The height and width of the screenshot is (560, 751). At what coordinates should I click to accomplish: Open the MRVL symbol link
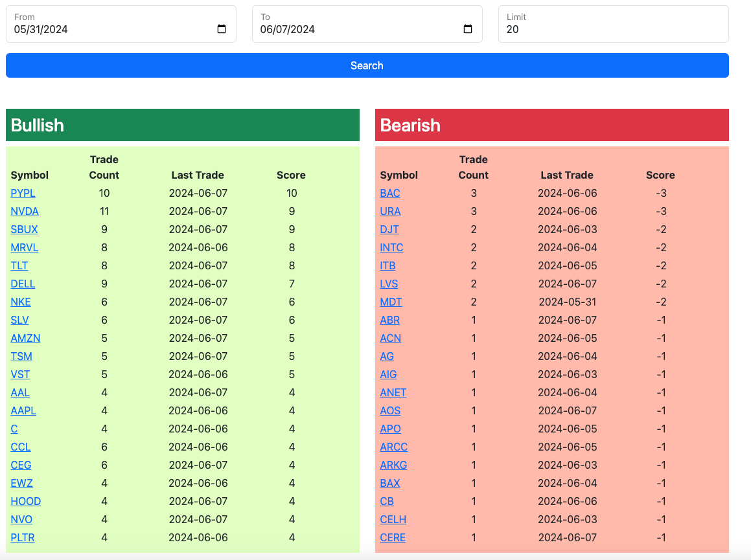[x=25, y=248]
